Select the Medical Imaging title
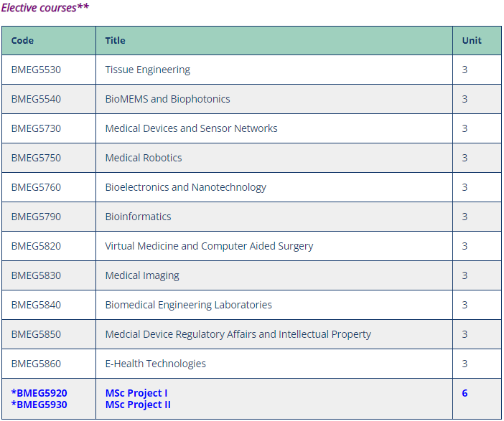 coord(142,275)
